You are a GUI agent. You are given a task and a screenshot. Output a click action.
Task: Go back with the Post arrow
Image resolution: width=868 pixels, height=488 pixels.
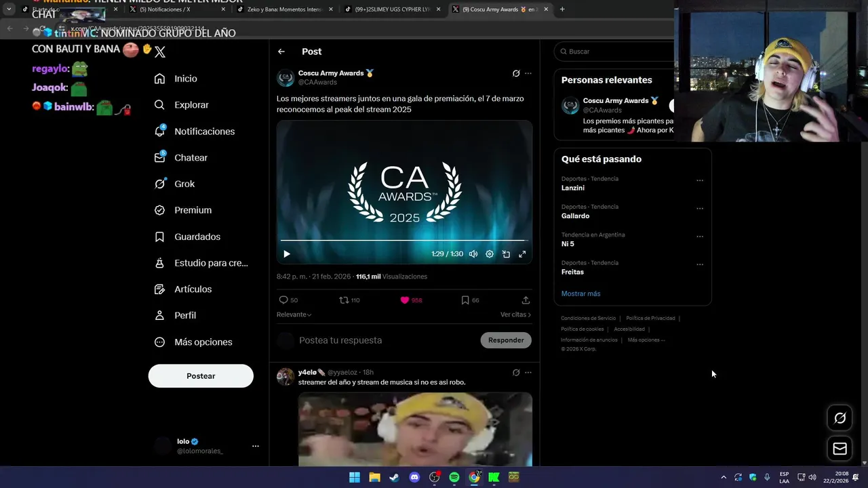coord(281,52)
